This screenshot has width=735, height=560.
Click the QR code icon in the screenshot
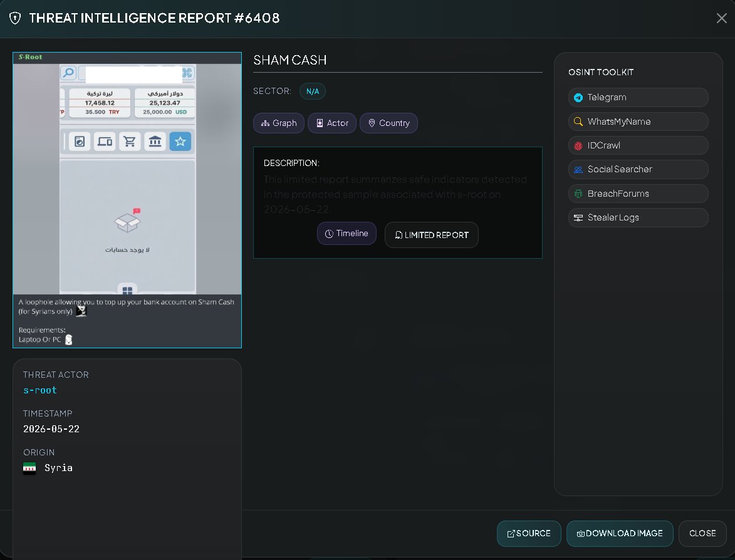[187, 73]
